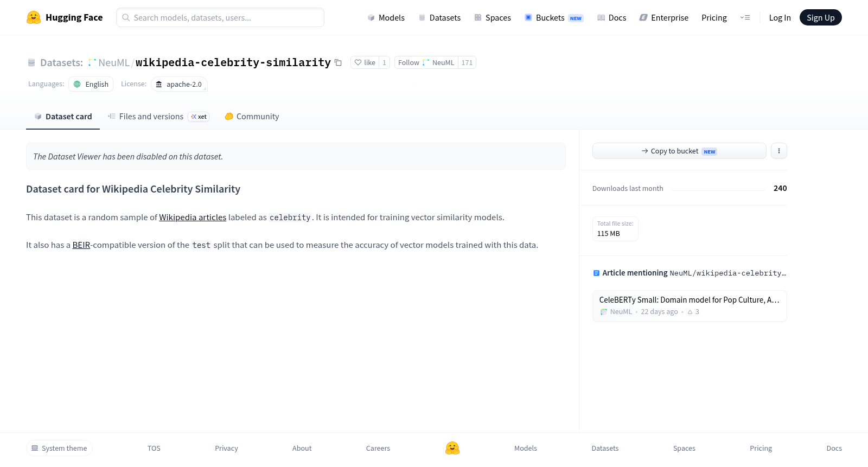The width and height of the screenshot is (868, 467).
Task: Click the Hugging Face emoji in footer
Action: 452,448
